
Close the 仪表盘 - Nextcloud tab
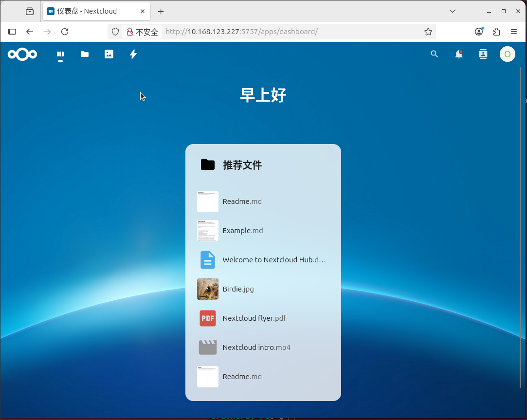pos(143,11)
